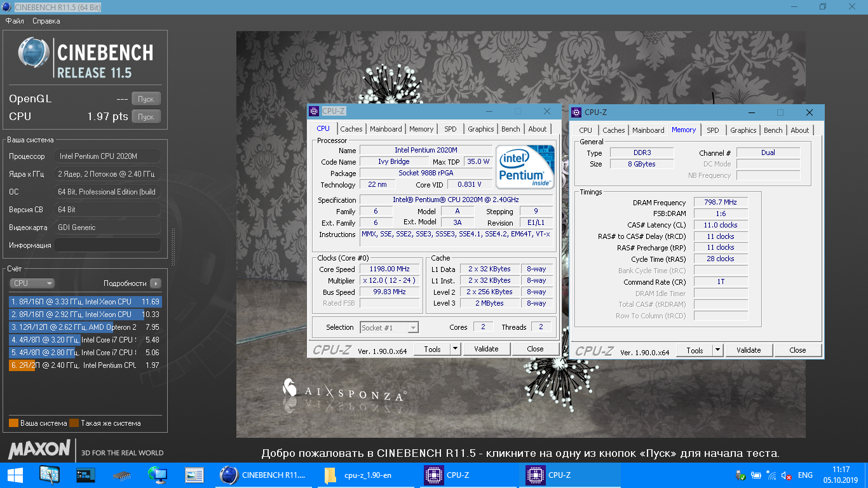Open the Файл menu
The image size is (868, 488).
pyautogui.click(x=15, y=21)
